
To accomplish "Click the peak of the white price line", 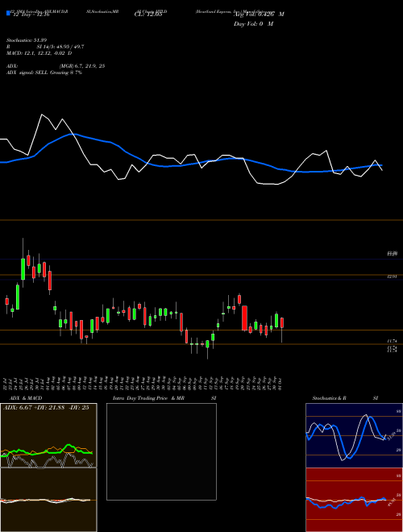I will (42, 114).
